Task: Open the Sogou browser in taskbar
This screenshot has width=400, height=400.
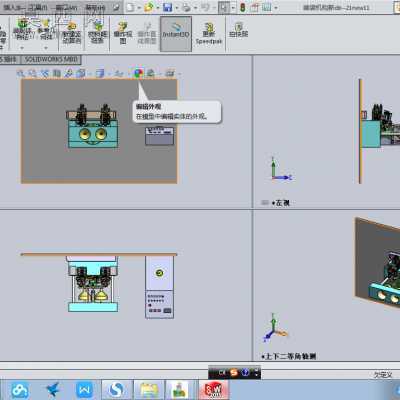Action: coord(117,390)
